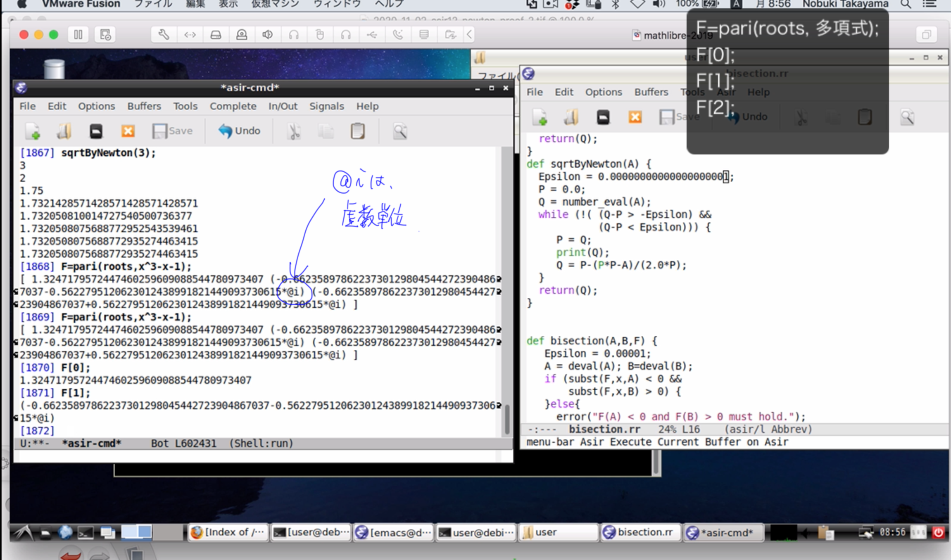The height and width of the screenshot is (560, 951).
Task: Open VMware settings wrench icon
Action: coord(164,35)
